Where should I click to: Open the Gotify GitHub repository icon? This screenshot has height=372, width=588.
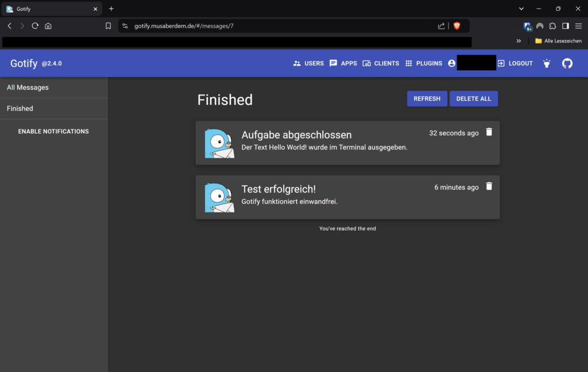point(567,63)
